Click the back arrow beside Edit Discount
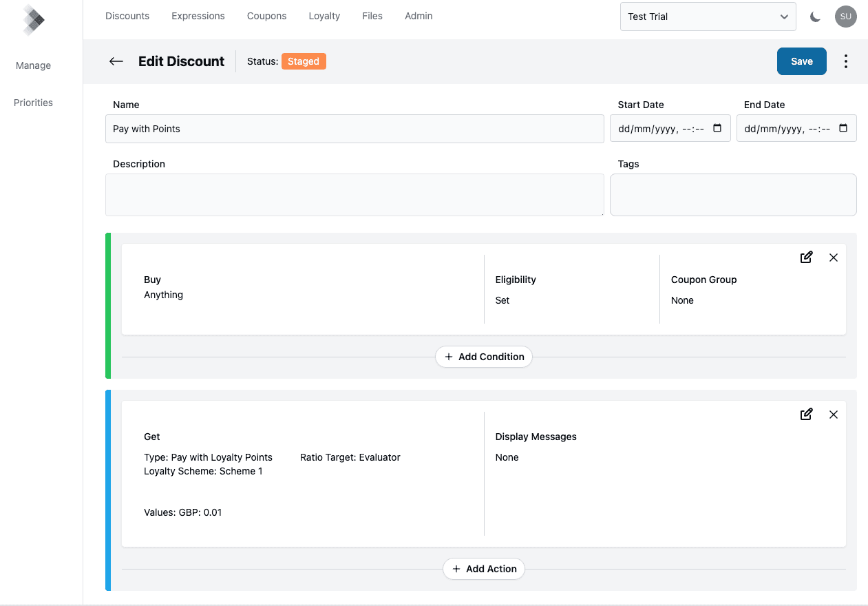868x606 pixels. tap(116, 61)
